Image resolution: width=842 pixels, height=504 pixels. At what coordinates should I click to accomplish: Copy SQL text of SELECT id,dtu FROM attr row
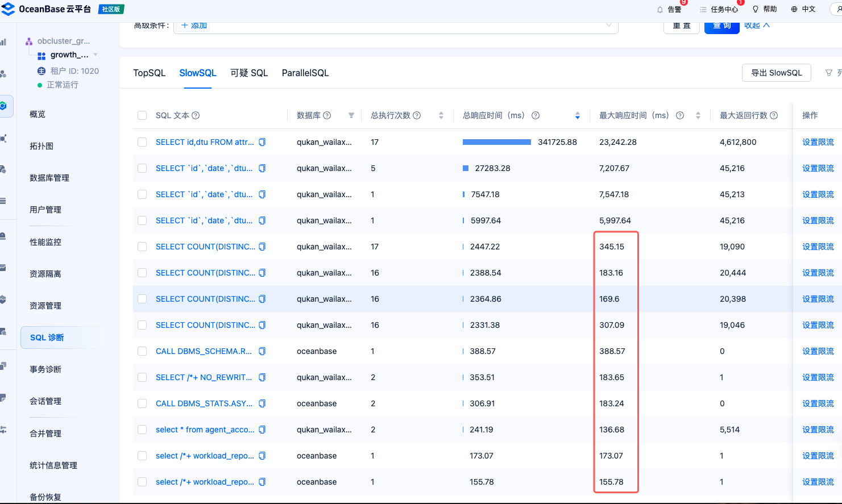click(262, 142)
